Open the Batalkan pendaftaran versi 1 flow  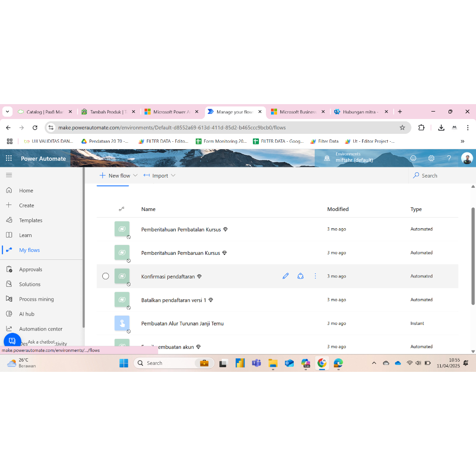click(x=174, y=300)
